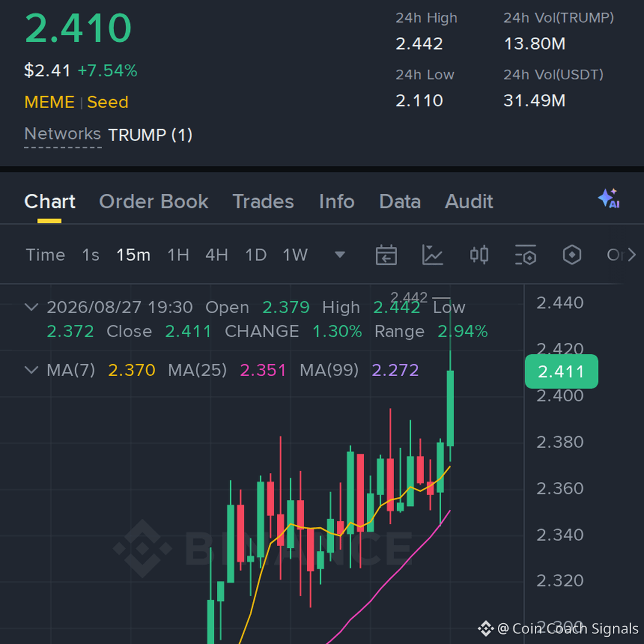The height and width of the screenshot is (644, 644).
Task: Select the 1H interval
Action: (178, 255)
